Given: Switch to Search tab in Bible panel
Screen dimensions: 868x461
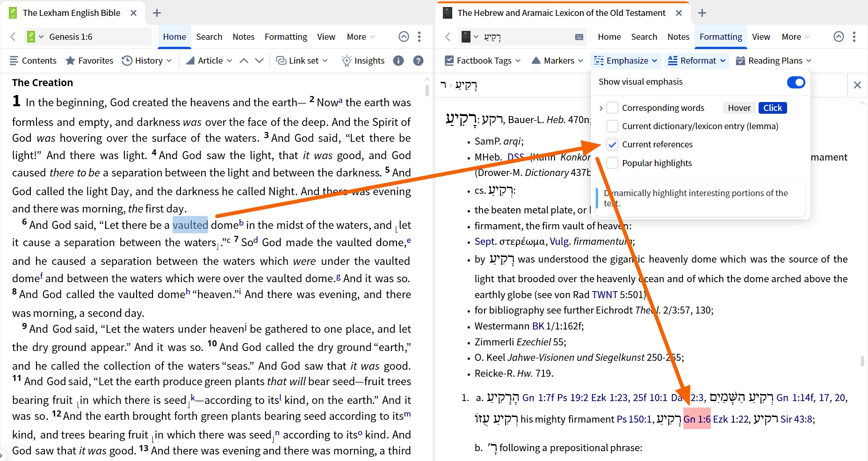Looking at the screenshot, I should tap(209, 37).
